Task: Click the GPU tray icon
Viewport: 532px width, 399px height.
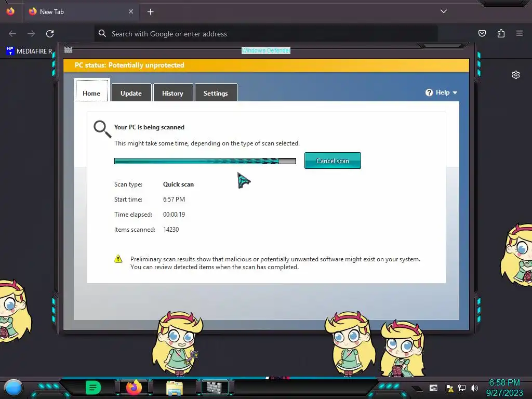Action: 433,388
